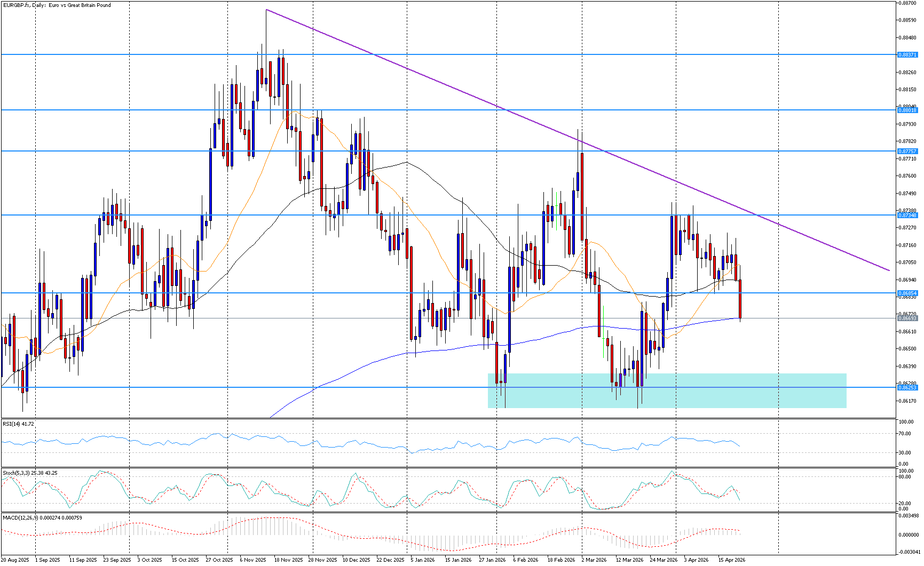Click the 5 Jan 2026 date label
The width and height of the screenshot is (924, 566).
pos(423,560)
